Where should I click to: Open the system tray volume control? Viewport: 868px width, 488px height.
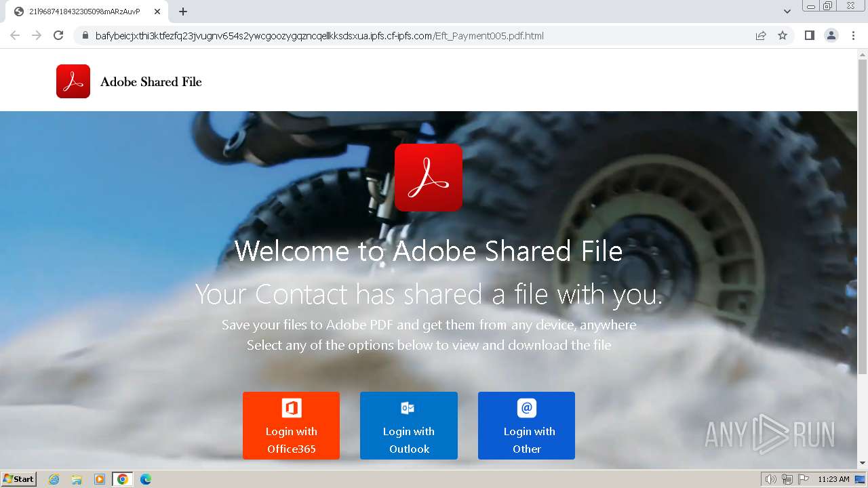tap(771, 479)
